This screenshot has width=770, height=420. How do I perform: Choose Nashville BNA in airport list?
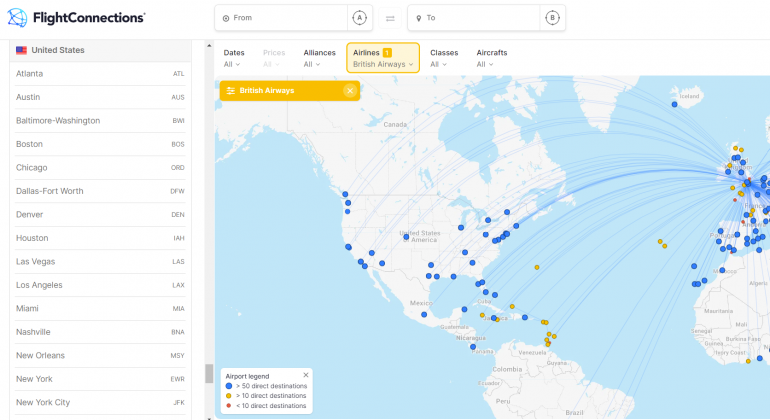(x=100, y=332)
